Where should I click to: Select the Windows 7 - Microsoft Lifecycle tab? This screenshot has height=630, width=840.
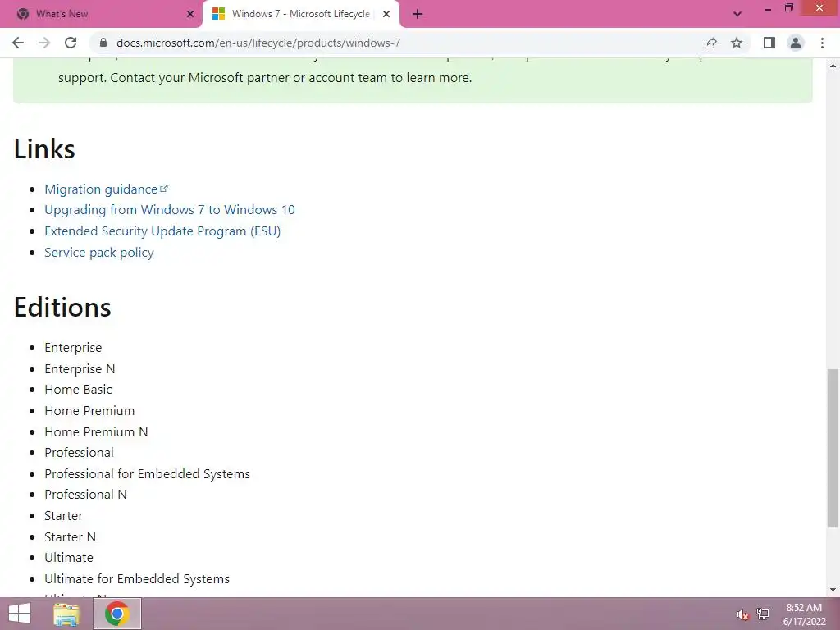(x=300, y=14)
